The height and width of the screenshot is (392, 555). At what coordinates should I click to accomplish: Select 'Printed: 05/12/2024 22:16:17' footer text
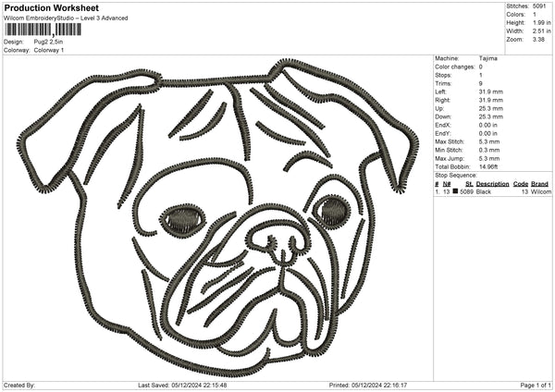pos(368,386)
